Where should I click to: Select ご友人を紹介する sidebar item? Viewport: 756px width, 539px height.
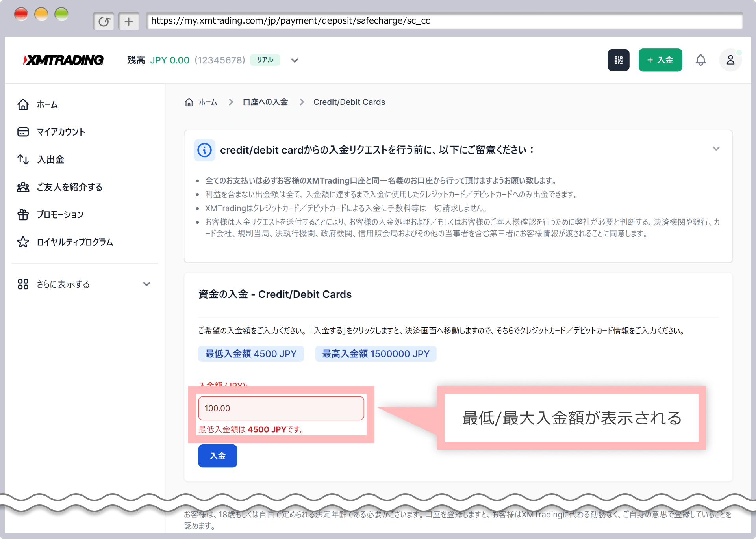(69, 187)
